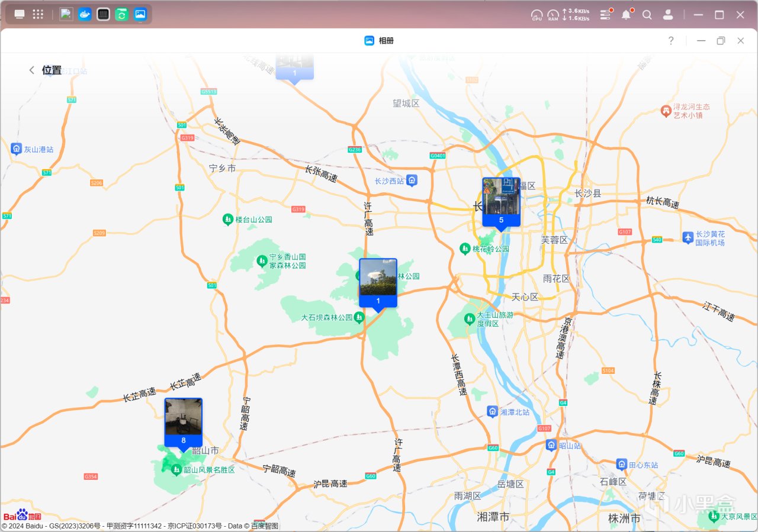This screenshot has width=758, height=532.
Task: Go back using the arrow beside 位置
Action: [32, 70]
